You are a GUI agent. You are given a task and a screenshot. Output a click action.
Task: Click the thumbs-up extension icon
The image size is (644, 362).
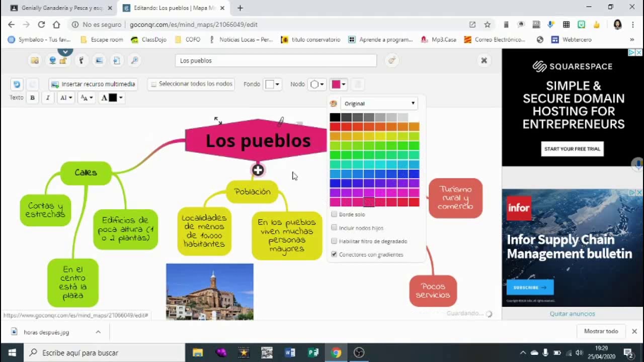click(x=596, y=24)
